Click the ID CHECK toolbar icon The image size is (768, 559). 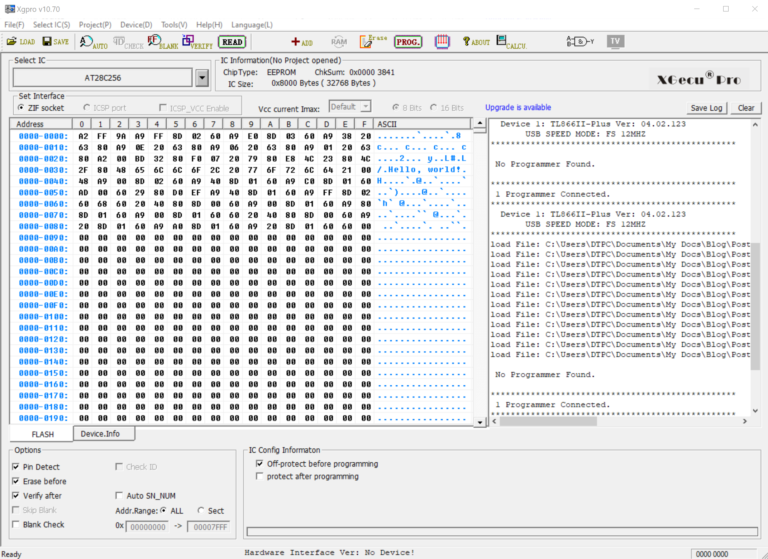pos(128,43)
